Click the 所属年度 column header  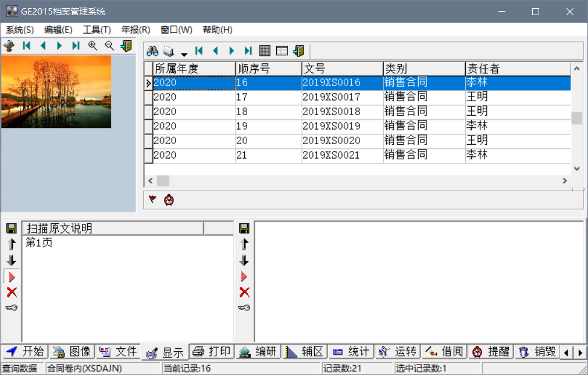click(x=194, y=69)
